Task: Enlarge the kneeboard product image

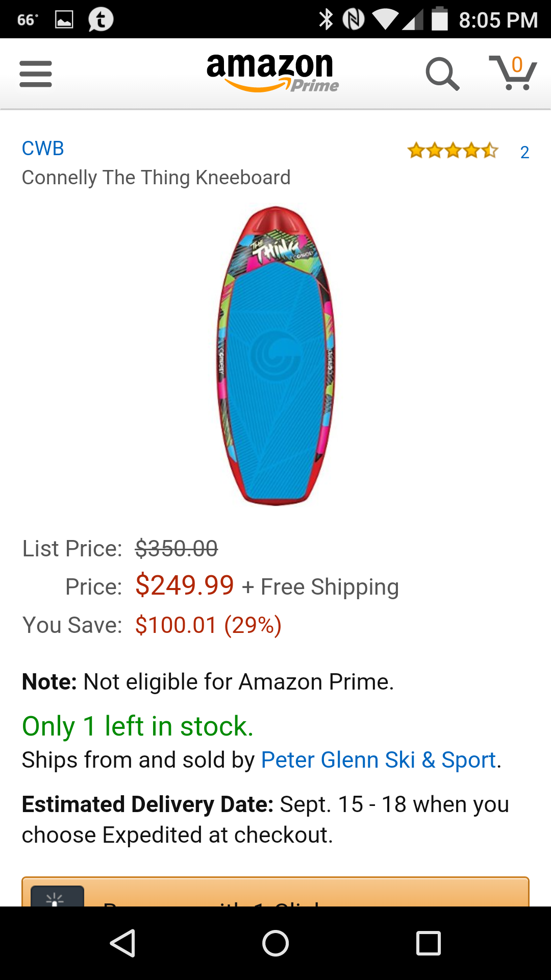Action: coord(275,356)
